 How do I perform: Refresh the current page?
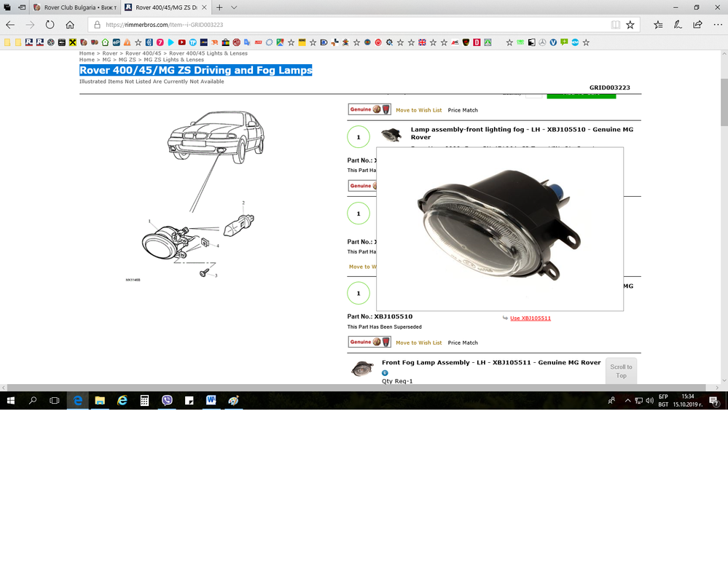[50, 25]
